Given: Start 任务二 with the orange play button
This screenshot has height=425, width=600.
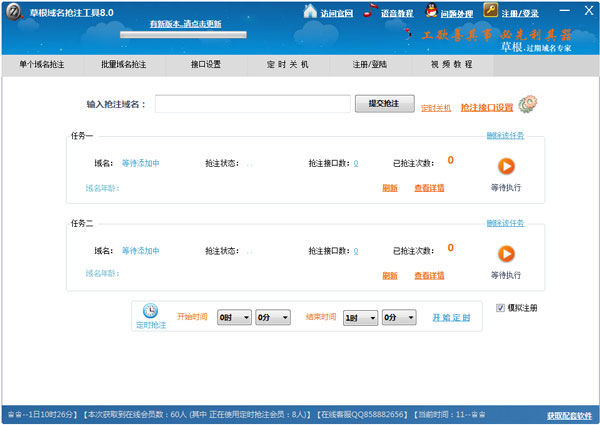Looking at the screenshot, I should click(506, 254).
